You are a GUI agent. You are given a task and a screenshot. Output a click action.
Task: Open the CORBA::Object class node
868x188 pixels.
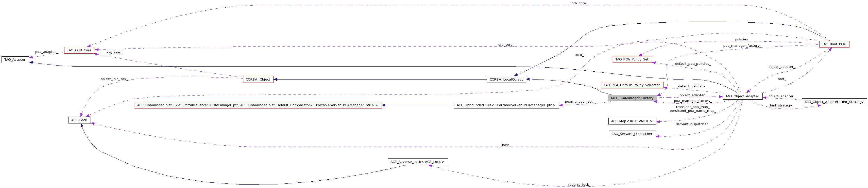258,80
